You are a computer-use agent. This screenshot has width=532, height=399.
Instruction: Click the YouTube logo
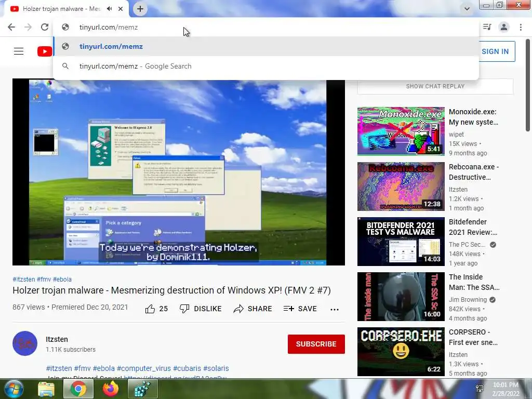click(45, 51)
